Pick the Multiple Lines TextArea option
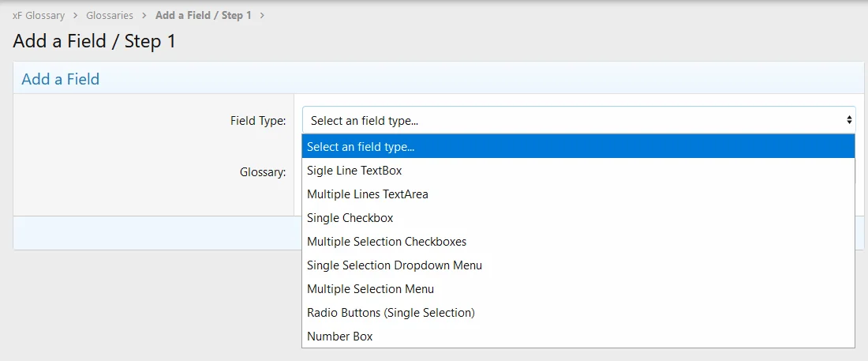The width and height of the screenshot is (868, 361). 368,194
